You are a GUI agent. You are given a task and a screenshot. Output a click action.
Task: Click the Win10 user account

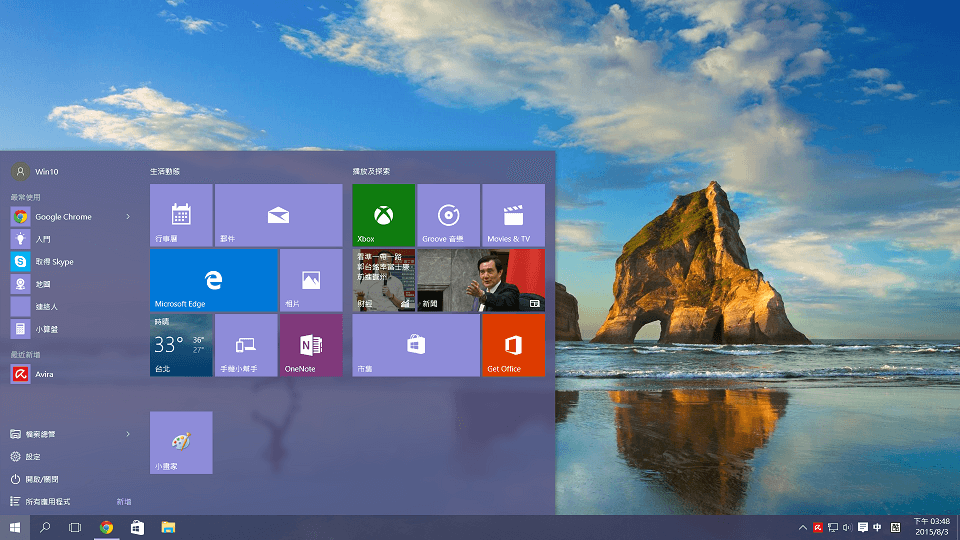(x=35, y=171)
